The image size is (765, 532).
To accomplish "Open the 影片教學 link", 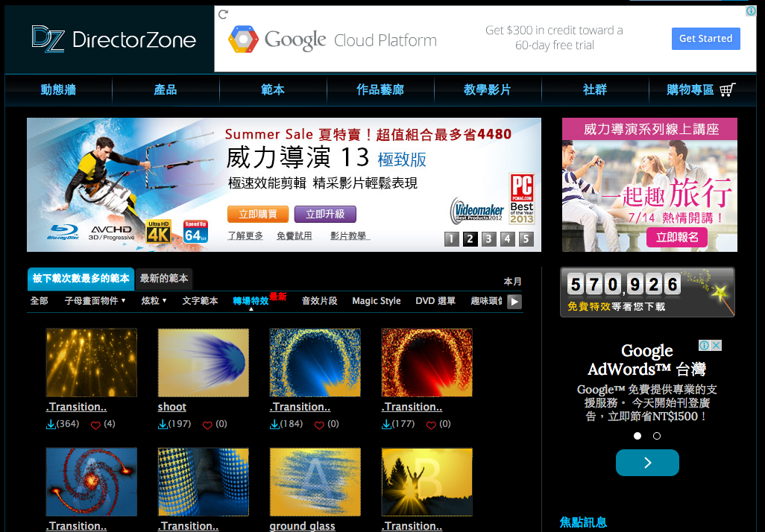I will [x=348, y=236].
